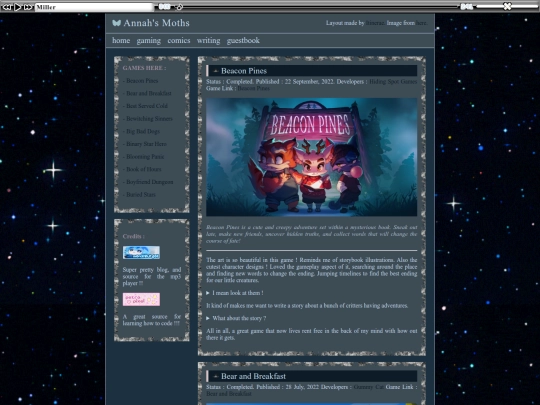Click the moth icon beside Annah's Moths
The width and height of the screenshot is (540, 405).
(x=116, y=23)
